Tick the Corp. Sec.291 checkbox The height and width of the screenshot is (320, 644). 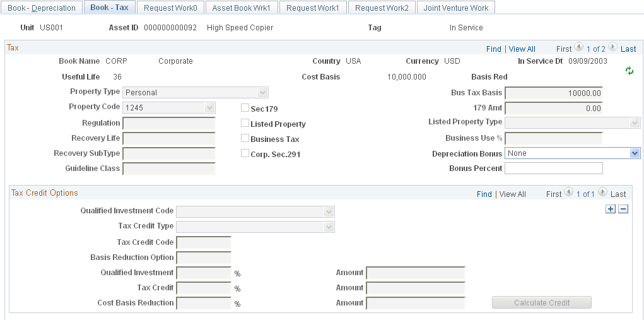click(x=245, y=153)
